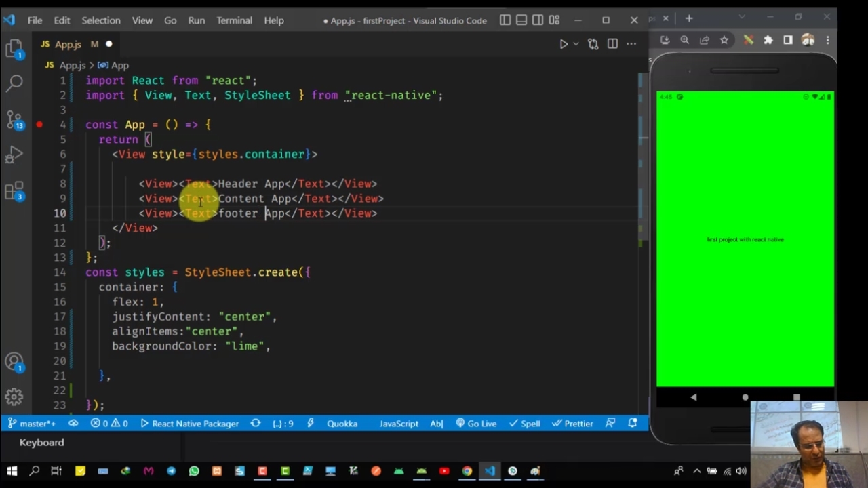
Task: Toggle the primary side bar layout button
Action: coord(505,20)
